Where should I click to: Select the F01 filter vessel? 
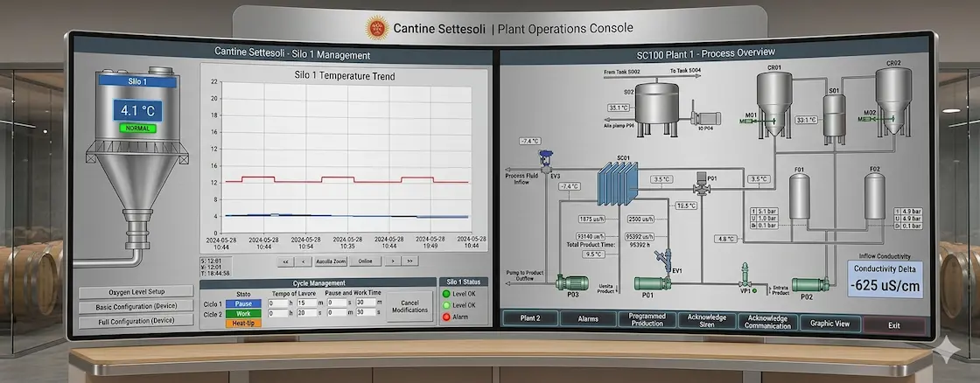point(800,196)
